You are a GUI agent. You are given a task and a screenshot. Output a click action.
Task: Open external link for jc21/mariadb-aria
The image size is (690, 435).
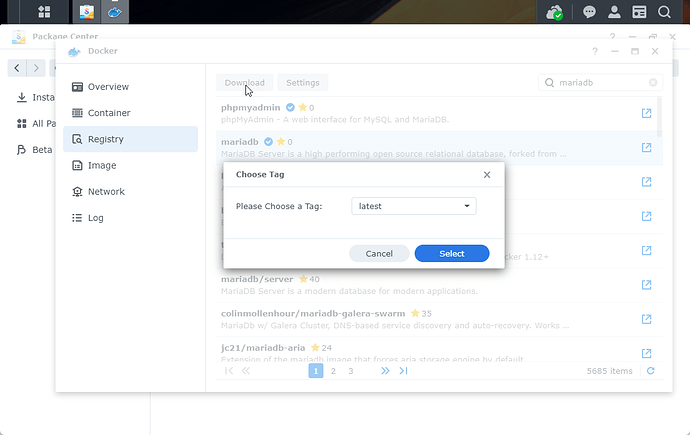[x=646, y=353]
